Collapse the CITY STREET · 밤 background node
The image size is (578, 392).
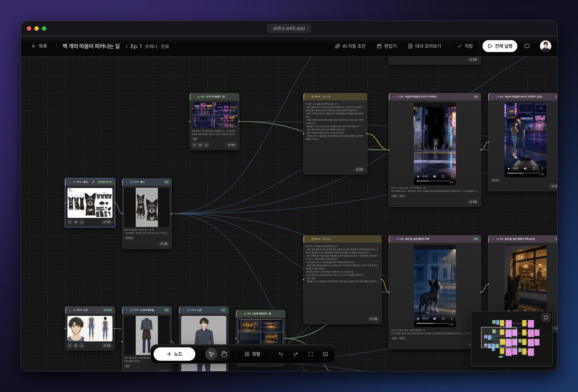pyautogui.click(x=194, y=97)
